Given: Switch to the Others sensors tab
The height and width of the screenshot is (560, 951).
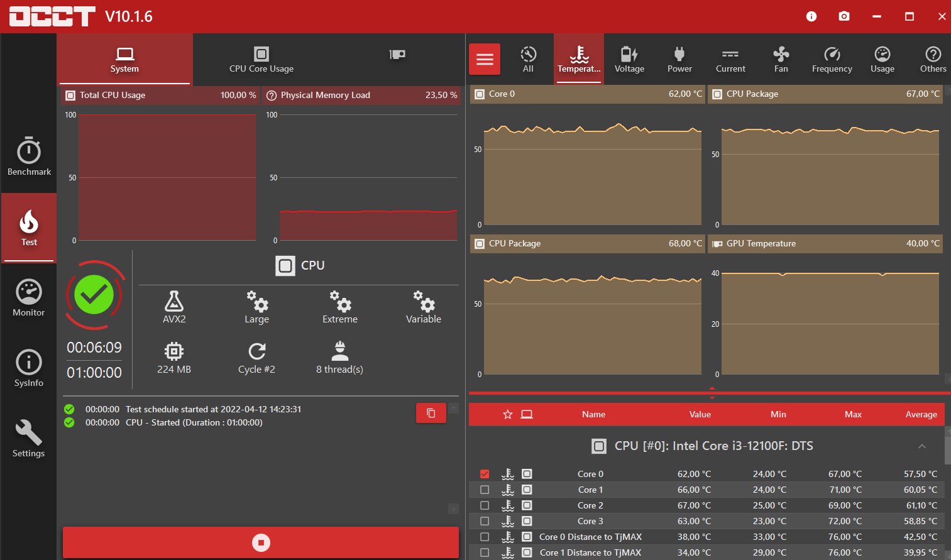Looking at the screenshot, I should coord(933,59).
